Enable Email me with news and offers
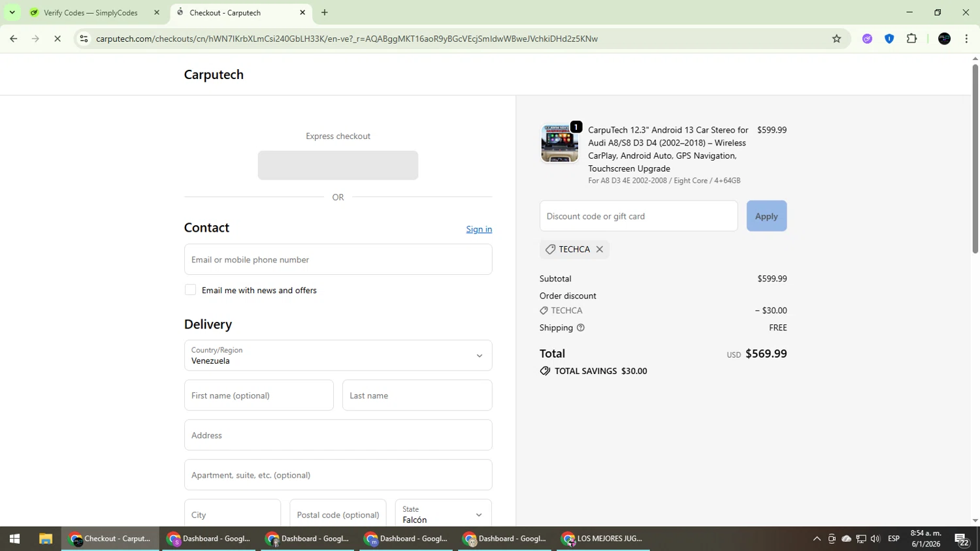This screenshot has height=551, width=980. click(190, 290)
